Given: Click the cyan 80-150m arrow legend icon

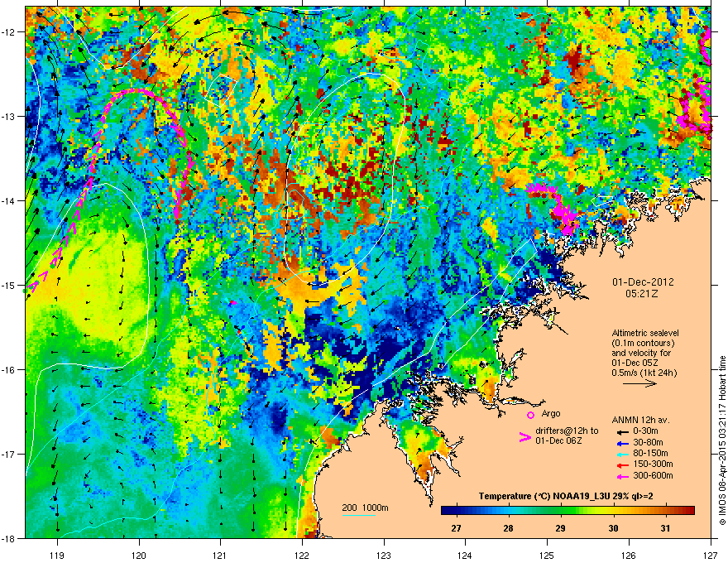Looking at the screenshot, I should 622,454.
